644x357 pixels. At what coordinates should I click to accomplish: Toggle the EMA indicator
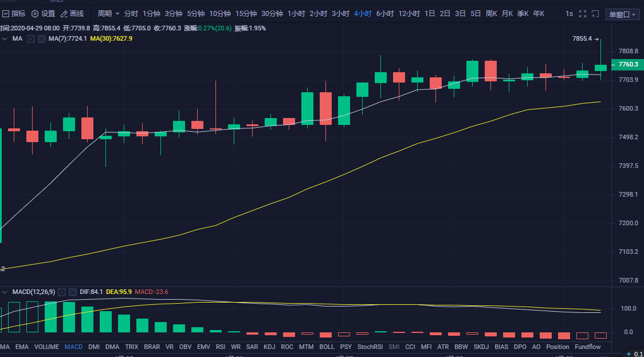pos(22,347)
